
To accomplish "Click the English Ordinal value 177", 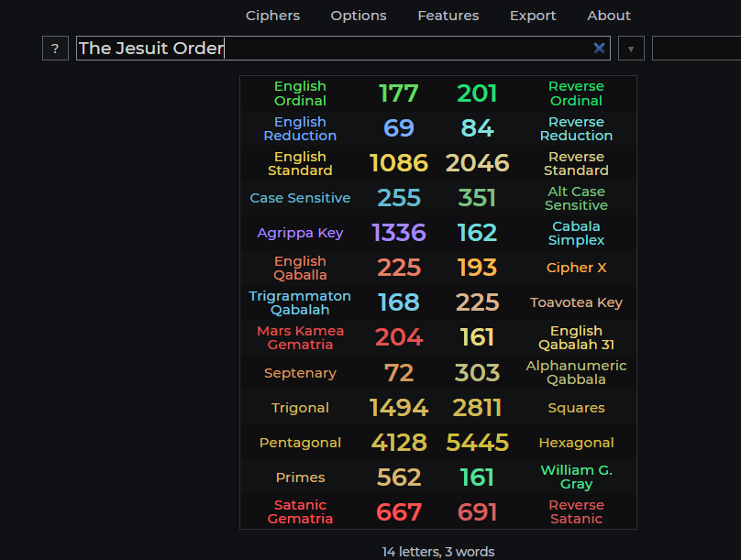I will pos(399,93).
